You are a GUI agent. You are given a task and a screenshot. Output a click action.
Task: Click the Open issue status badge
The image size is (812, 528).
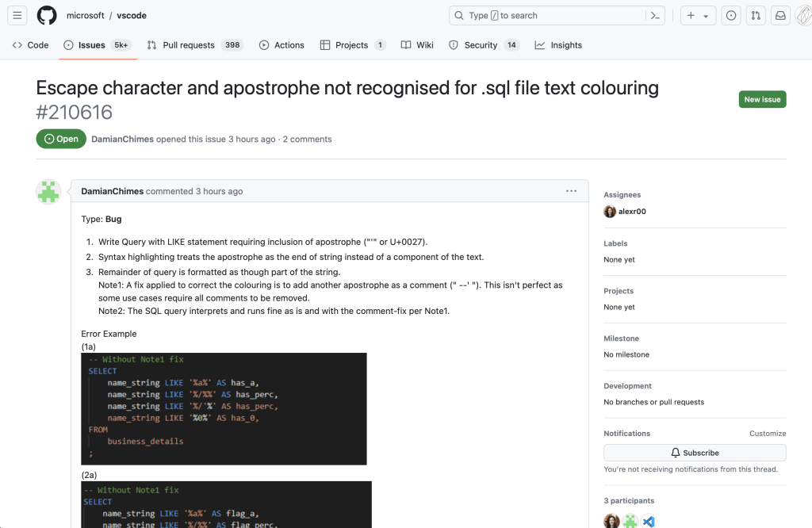pyautogui.click(x=61, y=139)
